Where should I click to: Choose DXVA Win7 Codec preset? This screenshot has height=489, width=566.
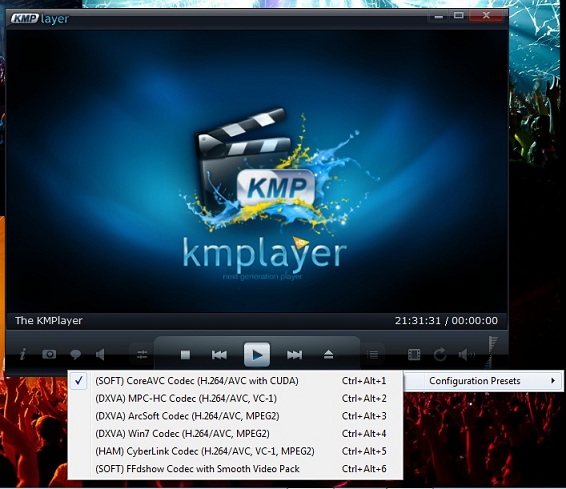pos(235,433)
